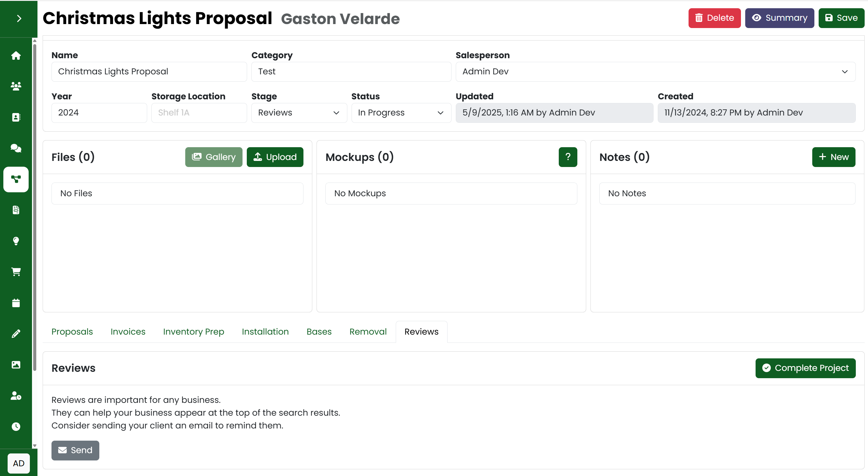Click the Mockups help question mark
This screenshot has width=868, height=476.
[567, 157]
